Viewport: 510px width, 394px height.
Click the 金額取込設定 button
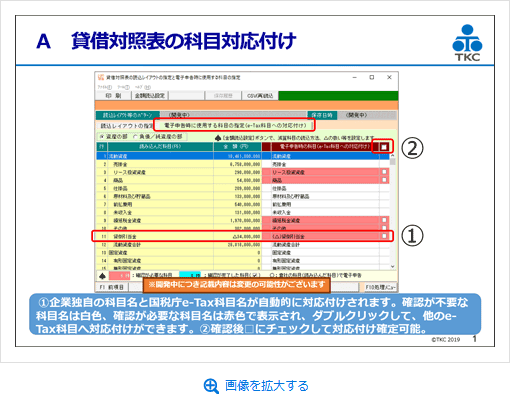pos(150,96)
